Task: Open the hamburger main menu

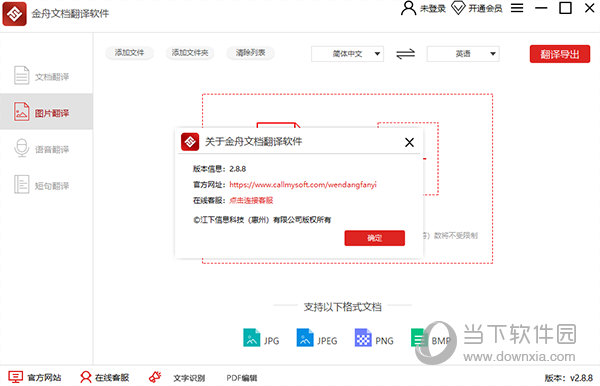Action: 517,8
